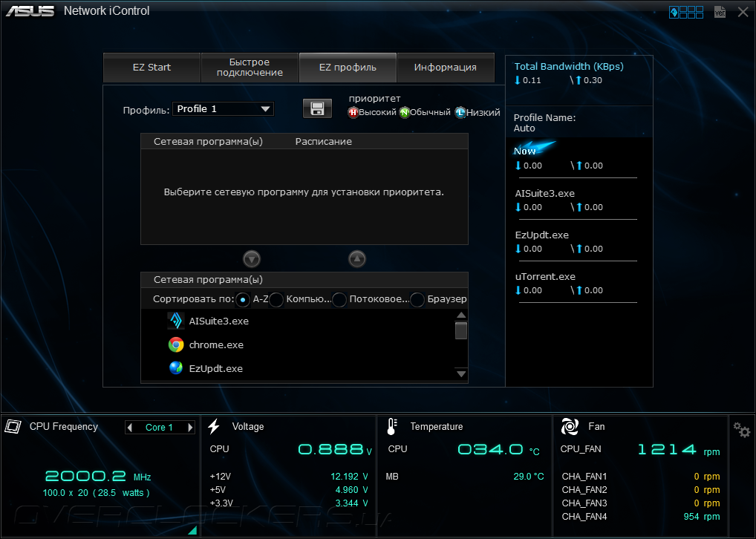Click the CHA_FAN4 954 rpm value
The image size is (756, 539).
702,516
